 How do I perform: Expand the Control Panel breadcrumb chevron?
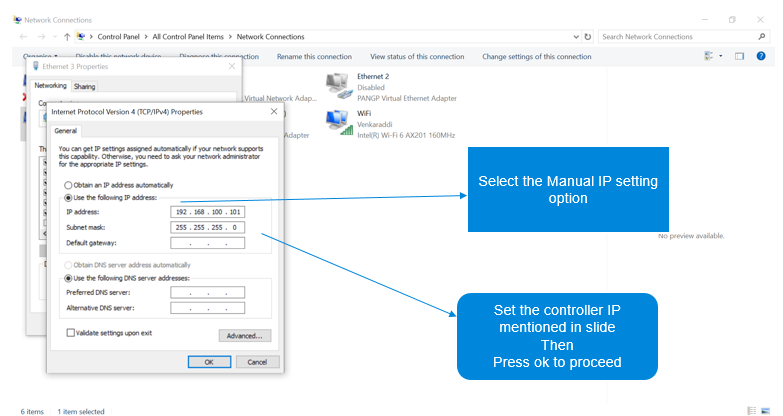coord(146,36)
